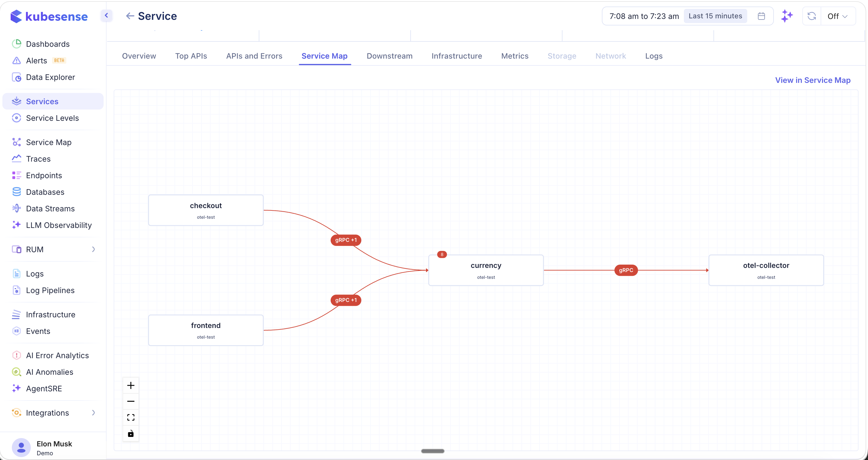Screen dimensions: 868x460
Task: Click the lock icon in map controls
Action: click(131, 433)
